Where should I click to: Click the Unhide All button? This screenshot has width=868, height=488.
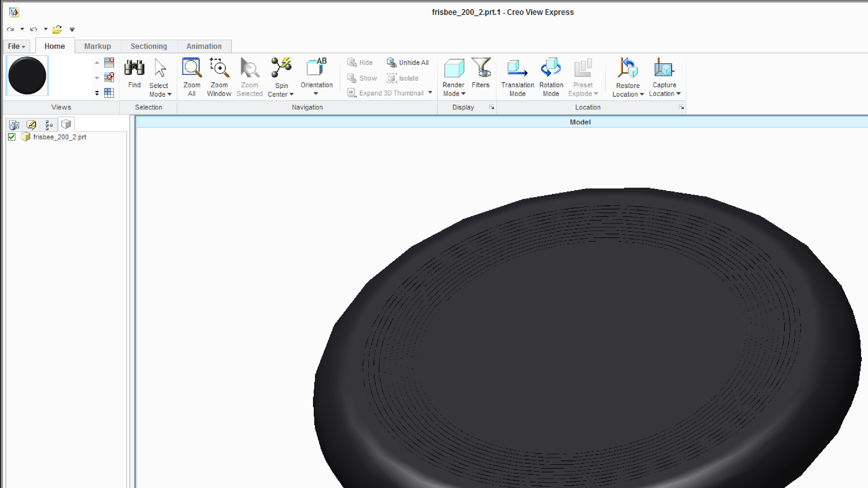pos(408,62)
